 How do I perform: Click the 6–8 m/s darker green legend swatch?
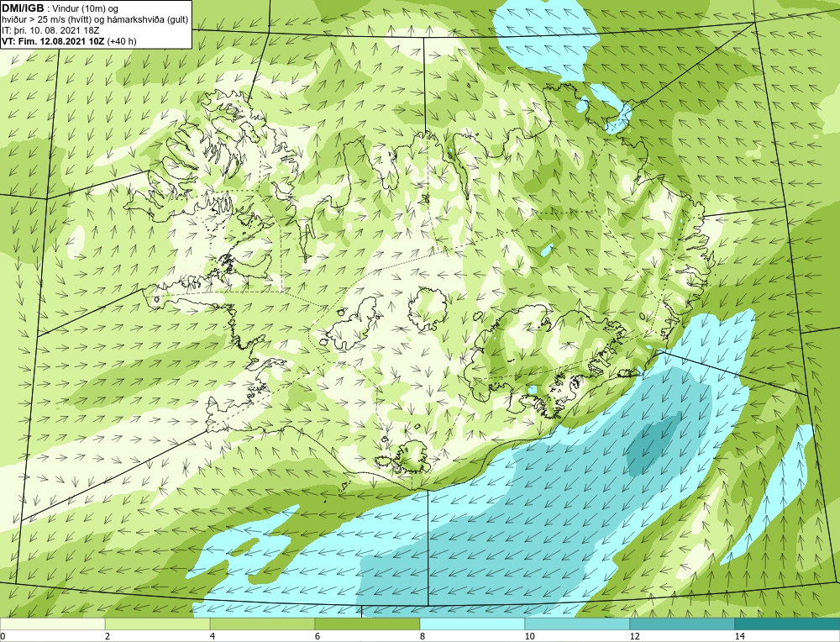tap(368, 624)
